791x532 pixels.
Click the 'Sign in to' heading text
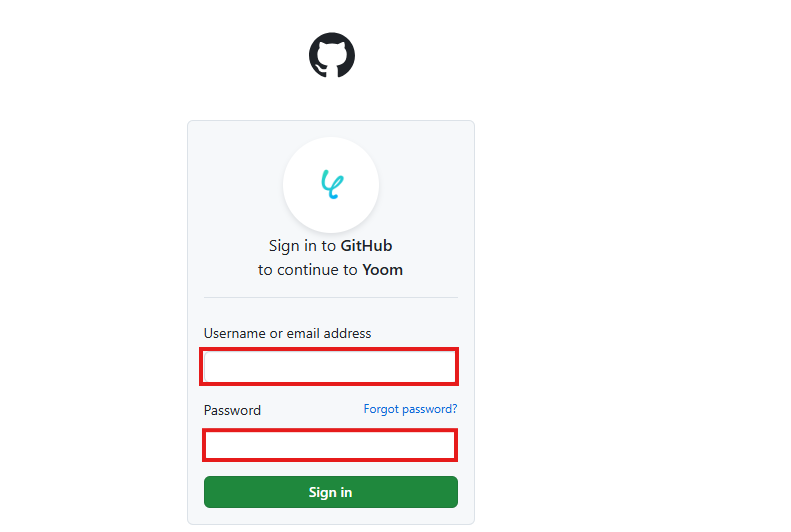(x=302, y=245)
